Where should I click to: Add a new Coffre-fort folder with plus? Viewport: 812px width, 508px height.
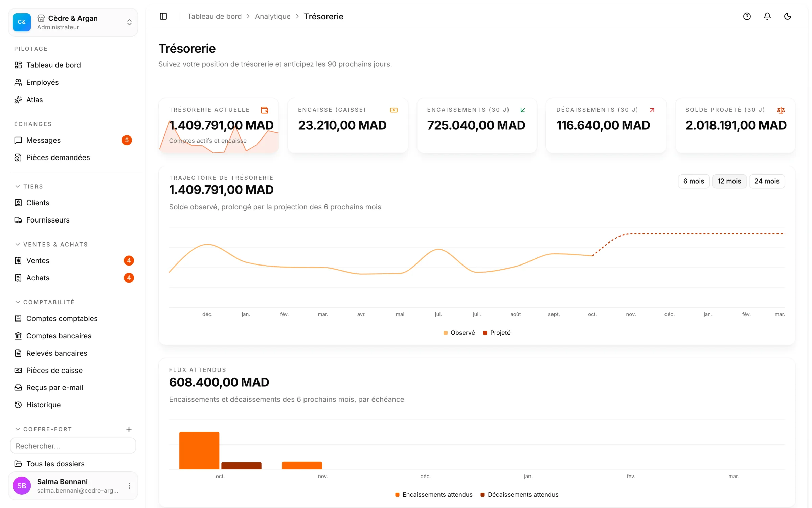129,429
